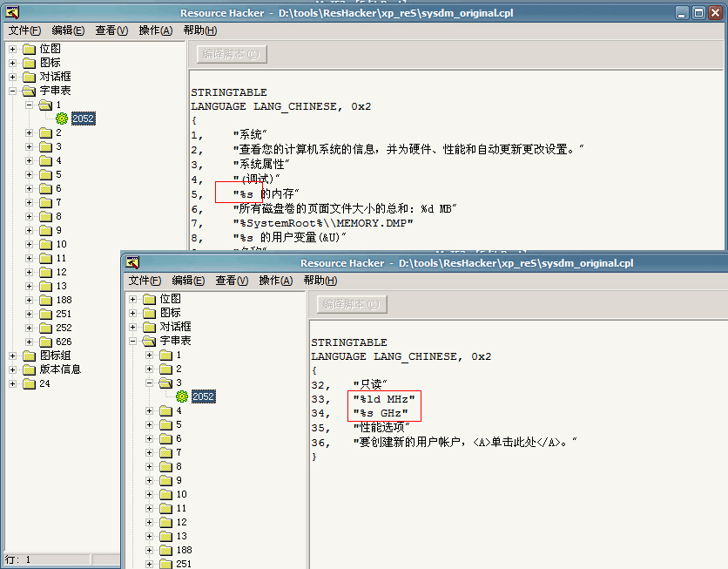The width and height of the screenshot is (728, 569).
Task: Open the 编辑(E) menu in the back window
Action: pyautogui.click(x=68, y=30)
